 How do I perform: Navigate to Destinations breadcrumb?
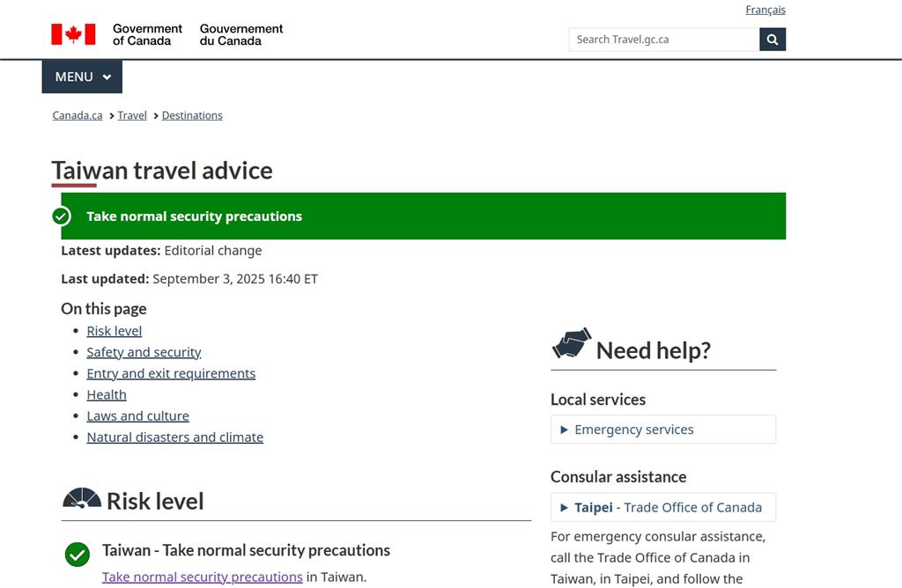[x=192, y=115]
